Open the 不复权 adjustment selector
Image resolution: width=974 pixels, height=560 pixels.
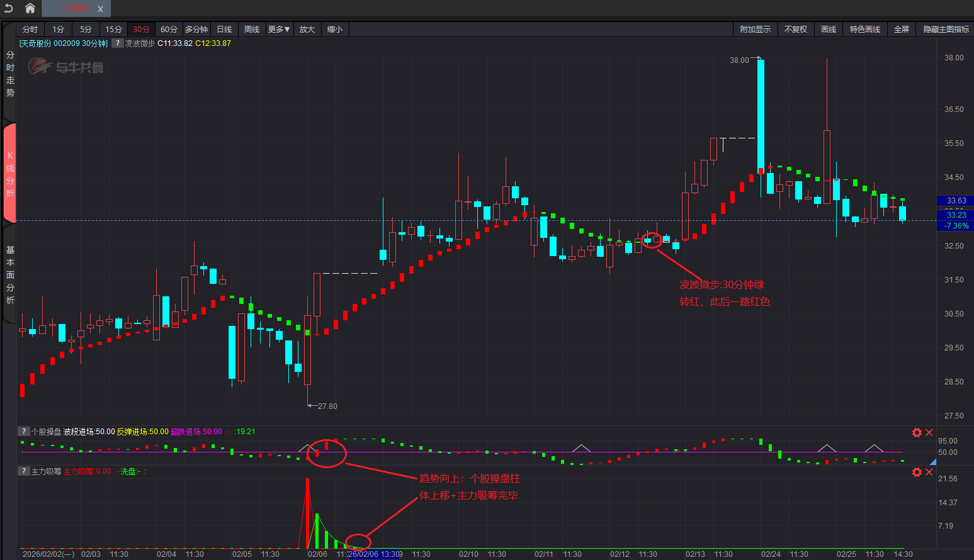coord(795,30)
